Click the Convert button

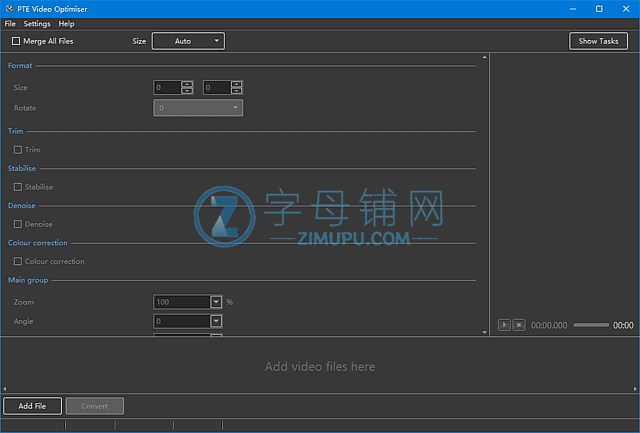point(95,406)
